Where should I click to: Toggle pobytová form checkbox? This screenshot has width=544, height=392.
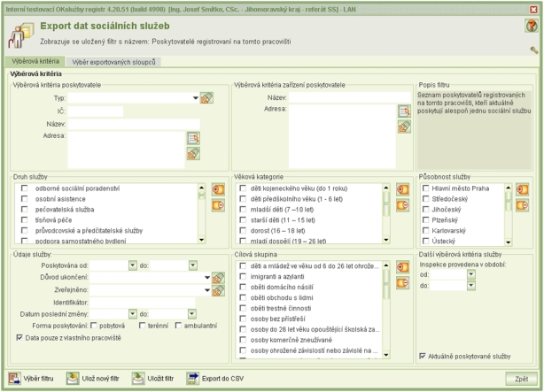click(x=94, y=326)
